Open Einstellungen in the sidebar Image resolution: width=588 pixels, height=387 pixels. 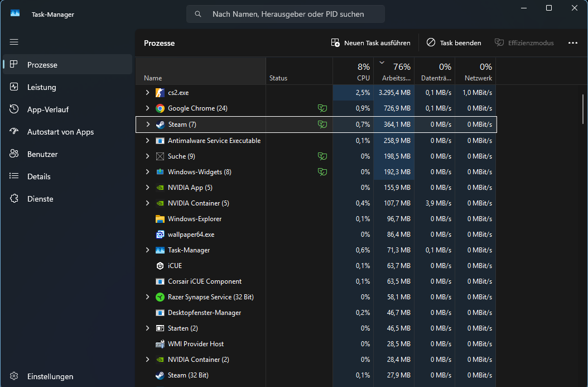(x=68, y=376)
